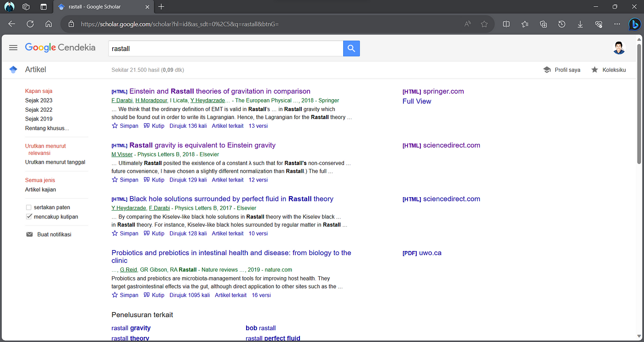The width and height of the screenshot is (644, 342).
Task: Open 13 versi link
Action: point(258,126)
